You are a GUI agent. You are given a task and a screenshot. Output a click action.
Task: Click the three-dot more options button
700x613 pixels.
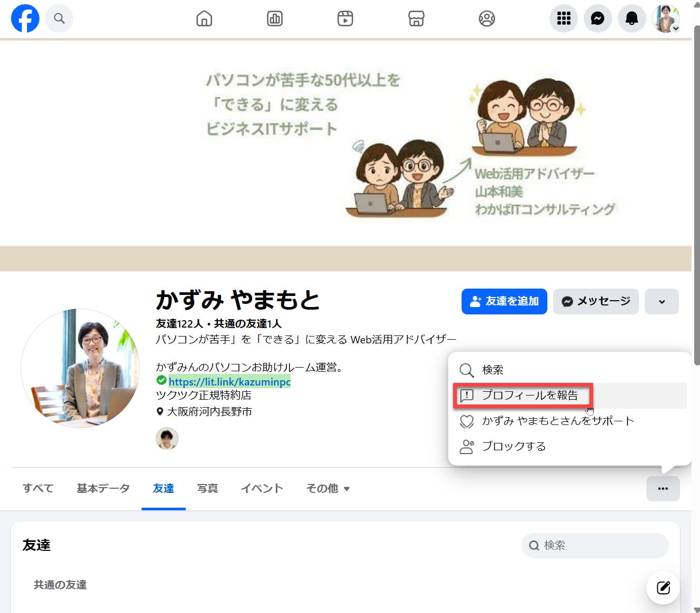(663, 489)
